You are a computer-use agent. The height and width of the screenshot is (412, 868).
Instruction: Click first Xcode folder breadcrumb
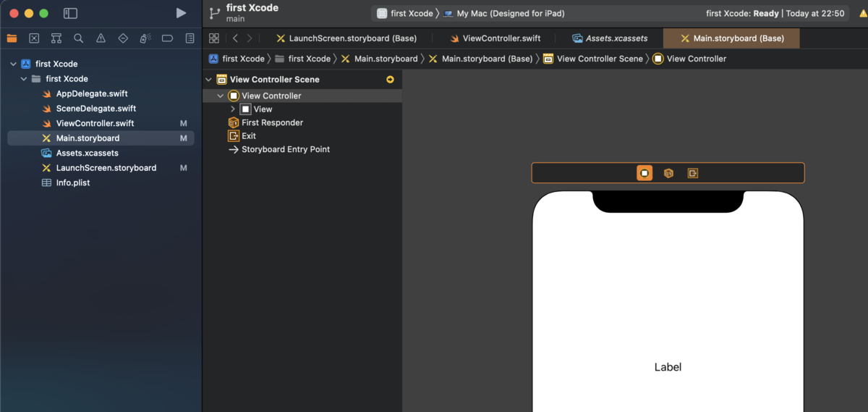[302, 59]
